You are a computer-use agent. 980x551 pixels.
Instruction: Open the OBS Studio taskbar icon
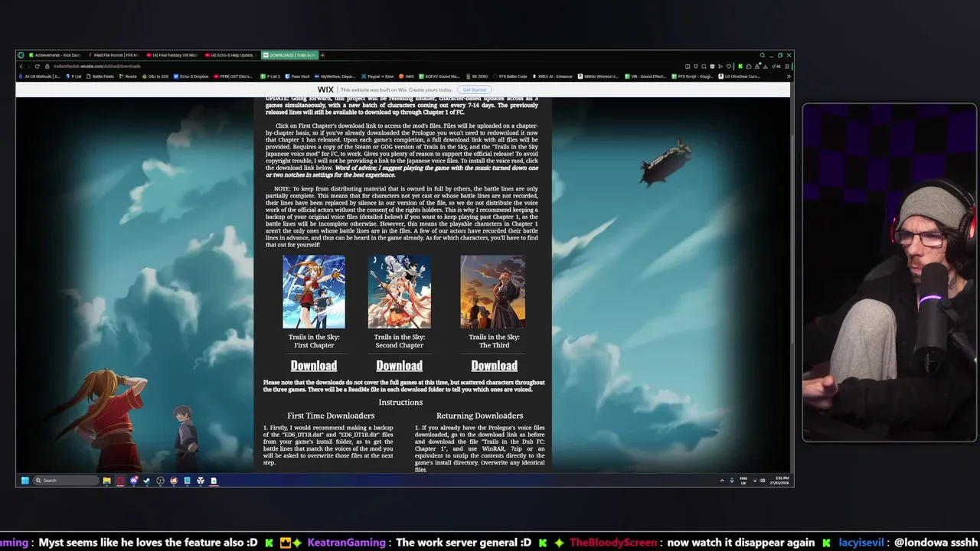[160, 481]
